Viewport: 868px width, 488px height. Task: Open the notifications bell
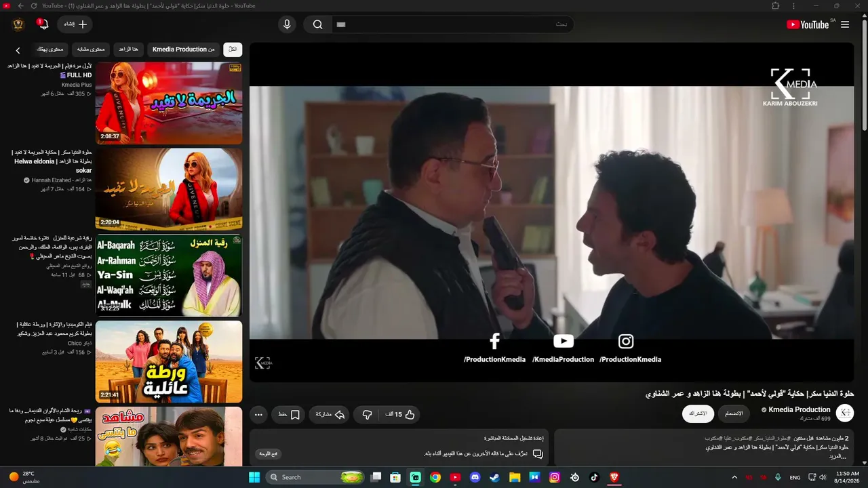point(43,24)
